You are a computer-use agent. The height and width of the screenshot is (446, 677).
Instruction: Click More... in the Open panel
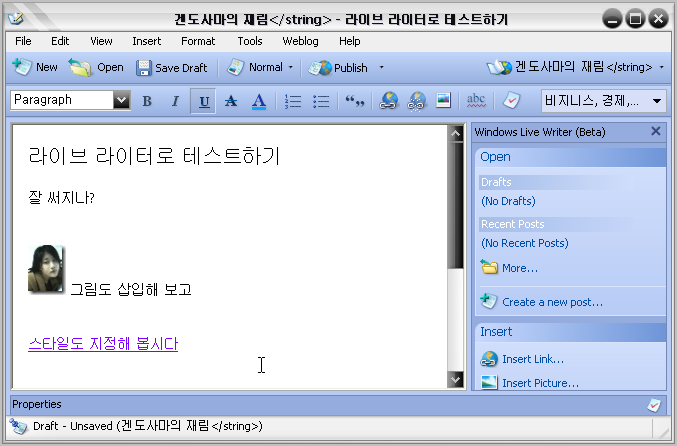(x=519, y=268)
